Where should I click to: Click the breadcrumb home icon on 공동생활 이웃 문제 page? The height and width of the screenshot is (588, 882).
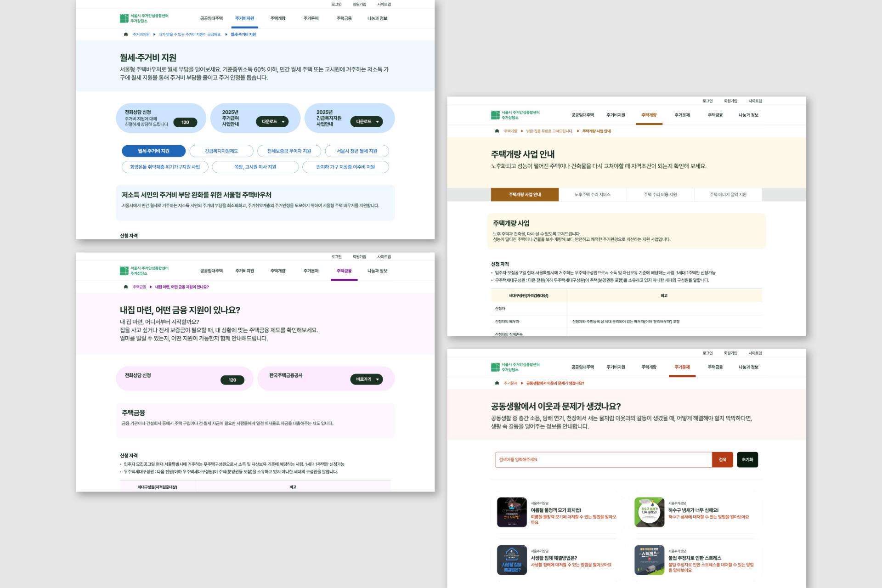(x=497, y=383)
